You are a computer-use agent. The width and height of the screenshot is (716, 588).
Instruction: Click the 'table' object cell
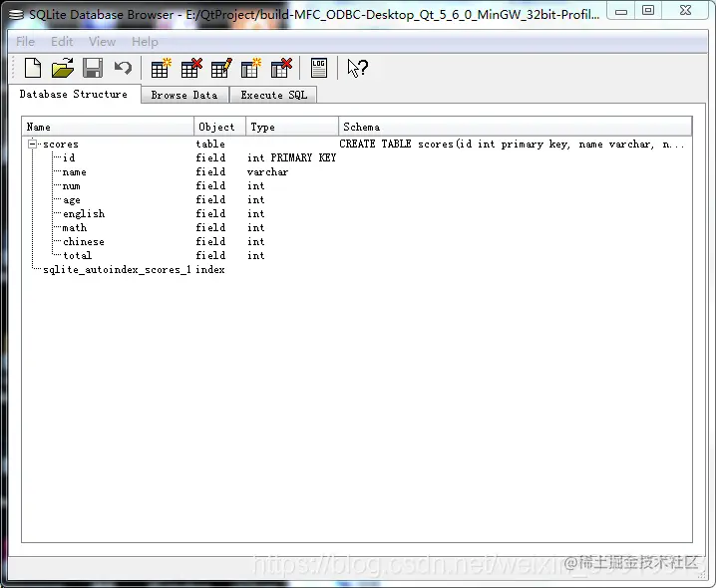210,144
